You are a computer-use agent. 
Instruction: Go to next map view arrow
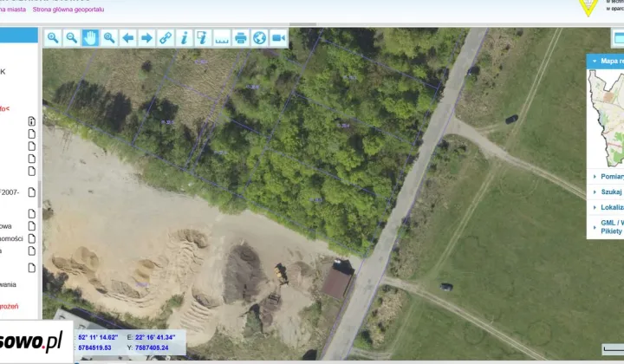pos(146,38)
